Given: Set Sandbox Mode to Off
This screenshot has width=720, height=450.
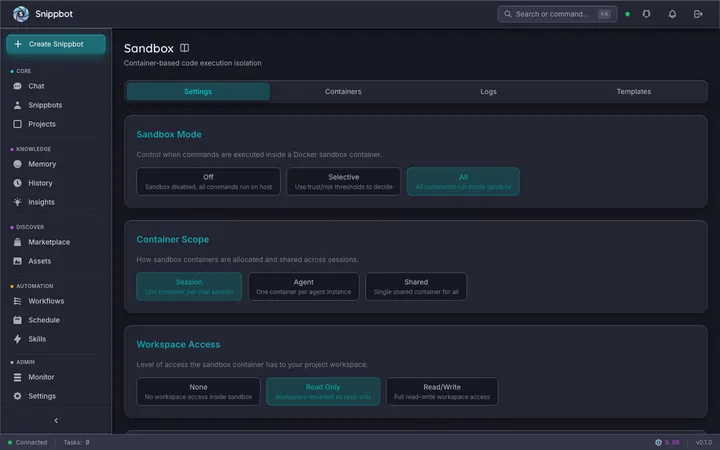Looking at the screenshot, I should [x=208, y=181].
